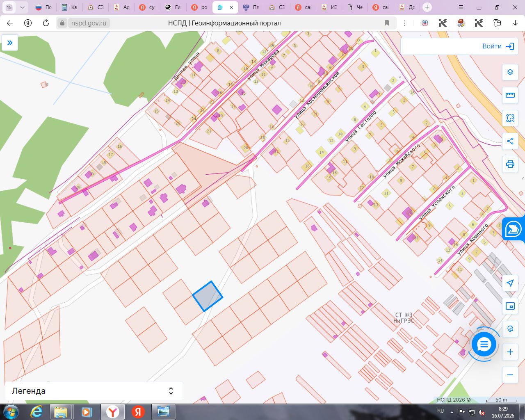Open the Yandex home button
The image size is (525, 420).
[28, 23]
